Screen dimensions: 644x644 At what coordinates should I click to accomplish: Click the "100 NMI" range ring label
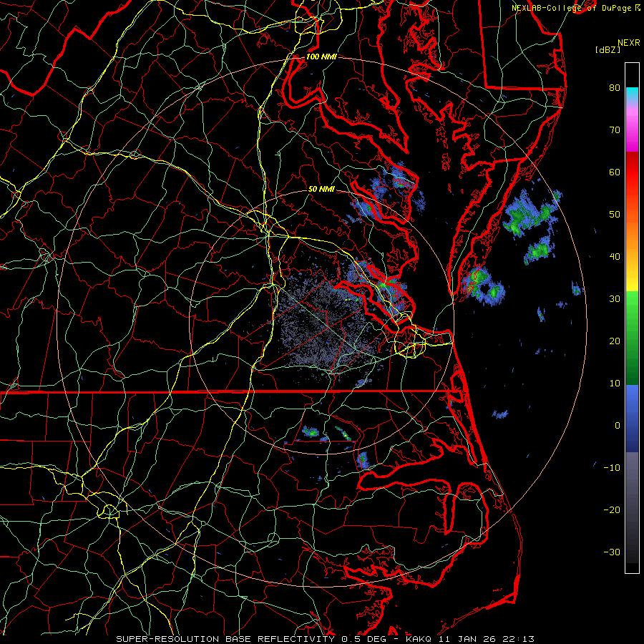[321, 57]
